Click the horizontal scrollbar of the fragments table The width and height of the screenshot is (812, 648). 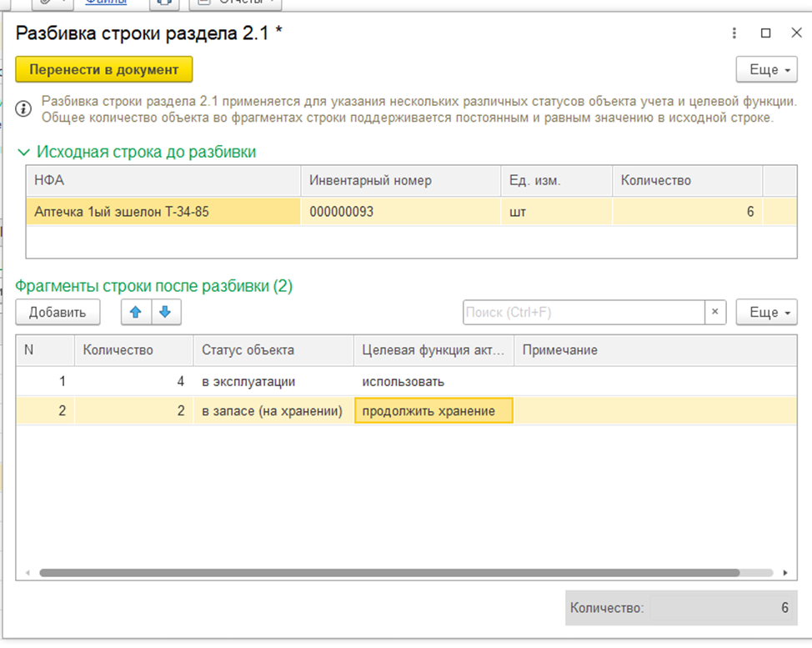point(389,572)
